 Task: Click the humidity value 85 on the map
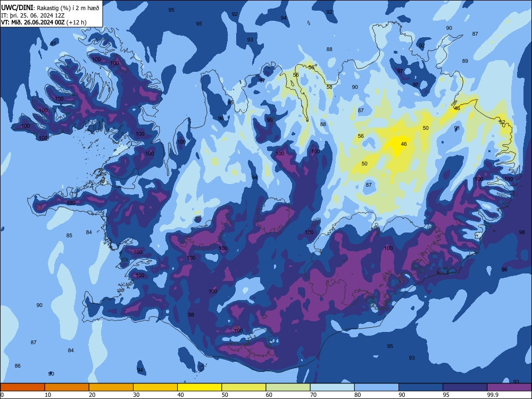coord(69,236)
